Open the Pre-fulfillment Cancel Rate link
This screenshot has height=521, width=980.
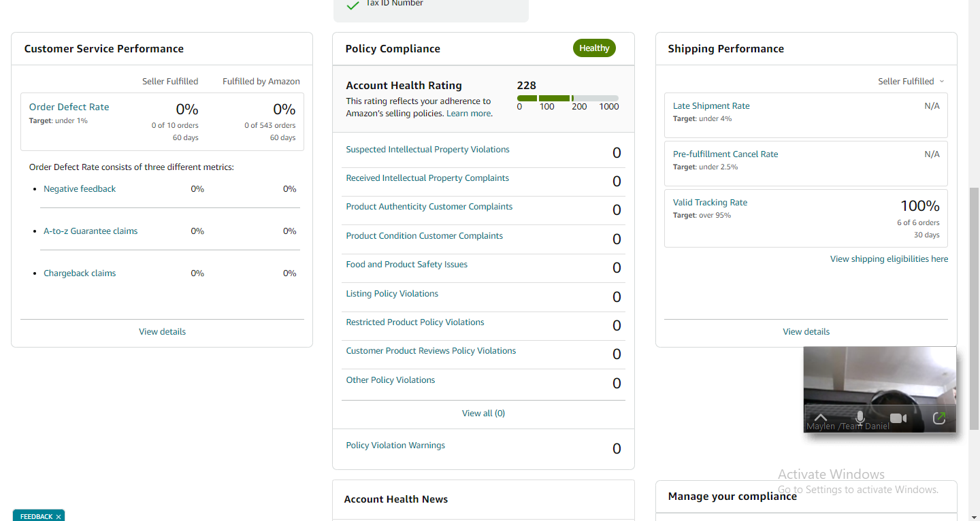[x=725, y=154]
